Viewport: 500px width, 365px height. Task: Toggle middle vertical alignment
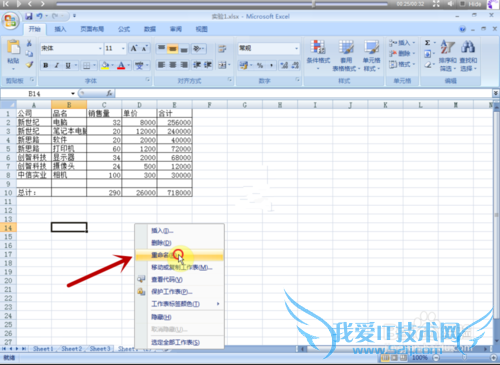click(x=172, y=49)
